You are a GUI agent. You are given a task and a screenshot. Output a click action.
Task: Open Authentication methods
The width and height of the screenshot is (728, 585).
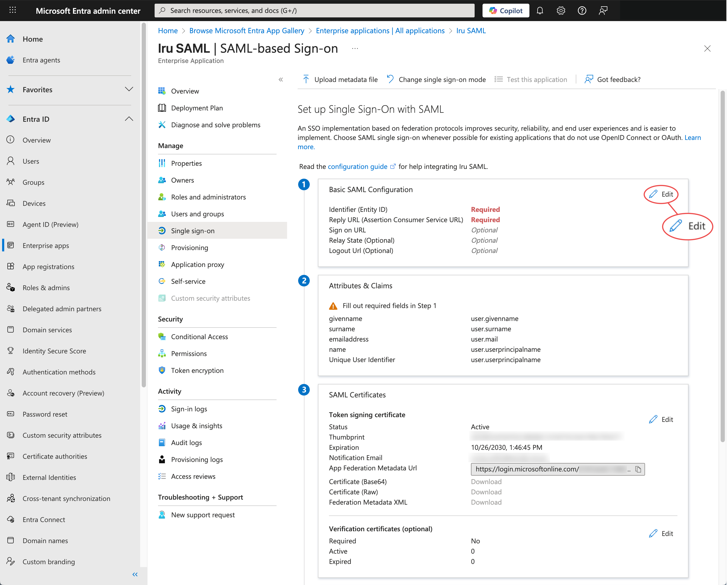tap(59, 372)
